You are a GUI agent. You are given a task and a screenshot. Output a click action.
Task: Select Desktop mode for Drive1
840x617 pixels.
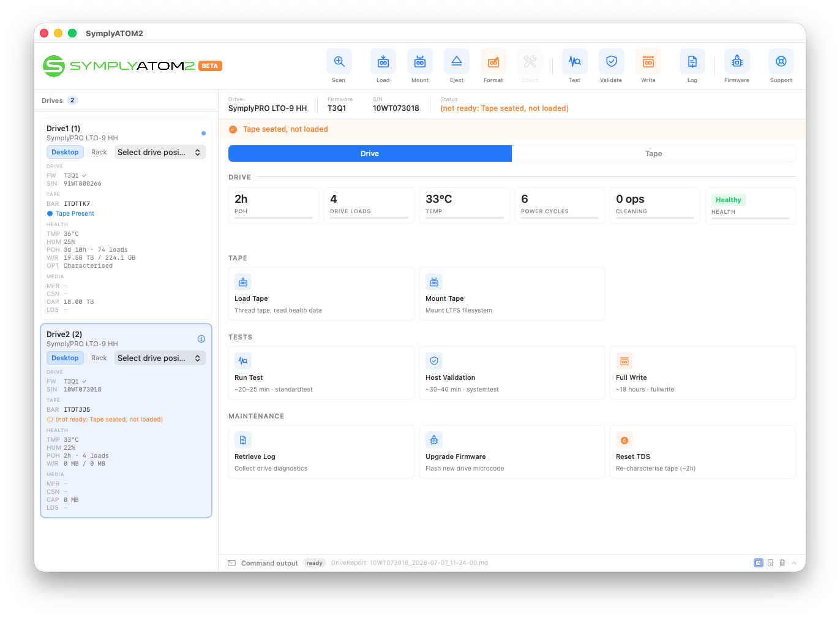65,152
